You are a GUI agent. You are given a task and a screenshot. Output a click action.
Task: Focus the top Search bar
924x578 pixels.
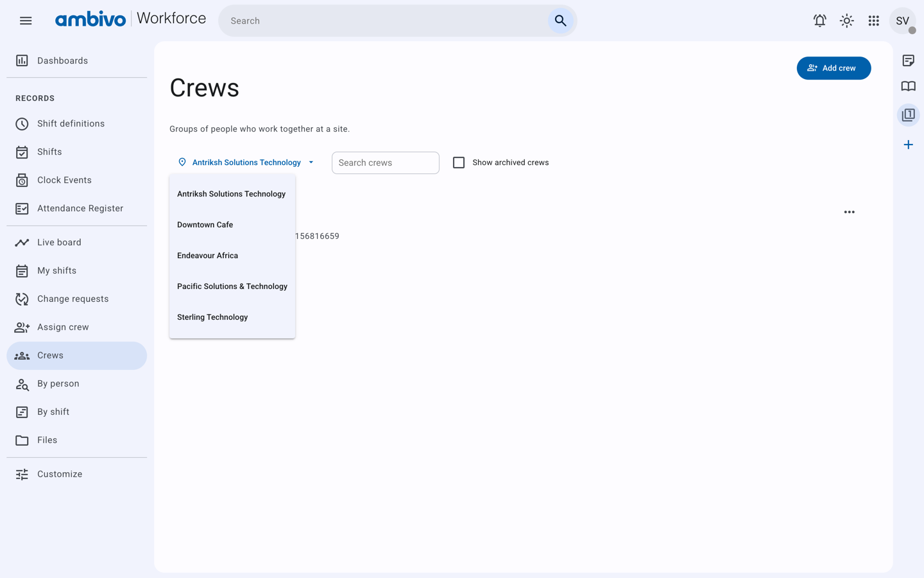click(x=385, y=21)
